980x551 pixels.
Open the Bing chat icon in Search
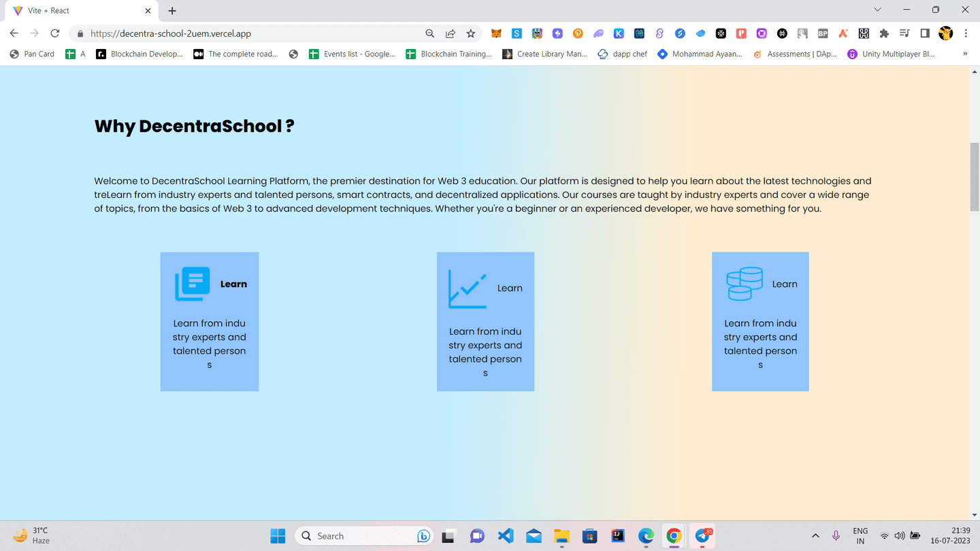[423, 536]
